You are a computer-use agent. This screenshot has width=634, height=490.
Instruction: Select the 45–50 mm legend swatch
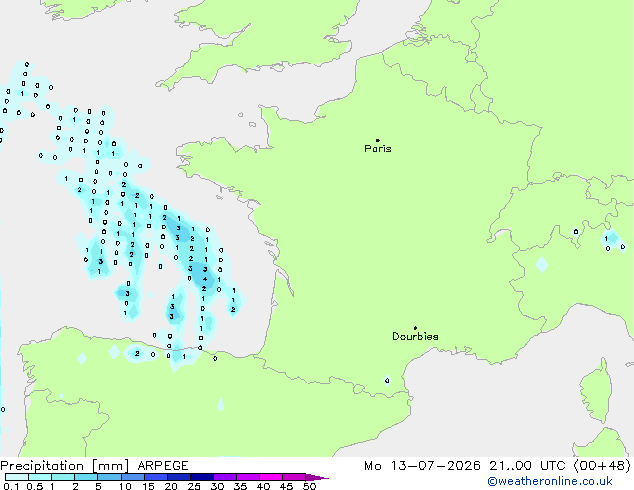294,477
